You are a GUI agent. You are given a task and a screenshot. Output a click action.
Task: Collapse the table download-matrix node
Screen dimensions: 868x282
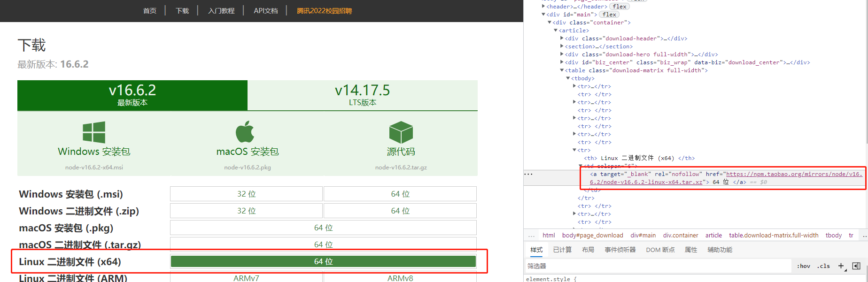pyautogui.click(x=562, y=70)
